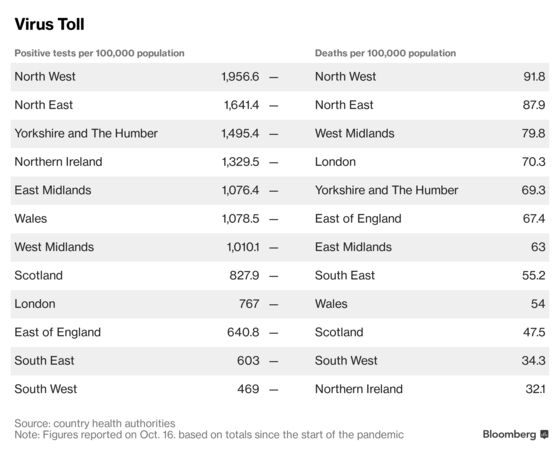The image size is (560, 455).
Task: Select the 91.8 deaths value
Action: click(x=534, y=76)
